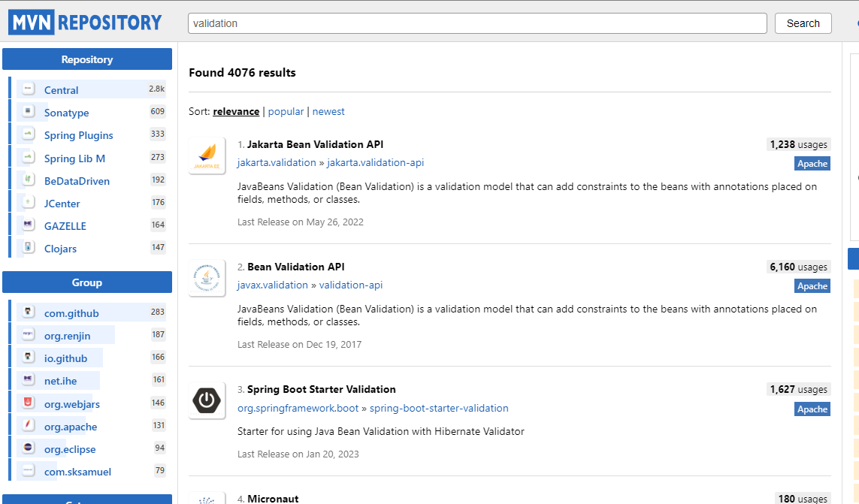This screenshot has width=859, height=504.
Task: Filter by org.webjars group link
Action: coord(72,404)
